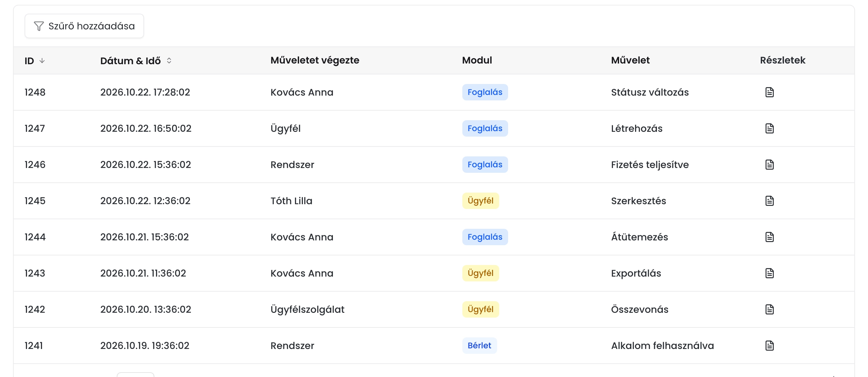Select the Státusz változás cell
This screenshot has width=868, height=377.
pyautogui.click(x=650, y=92)
